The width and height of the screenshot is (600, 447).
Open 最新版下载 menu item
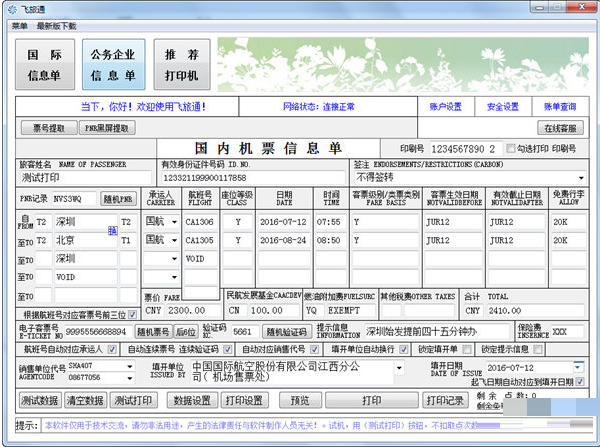[x=56, y=24]
